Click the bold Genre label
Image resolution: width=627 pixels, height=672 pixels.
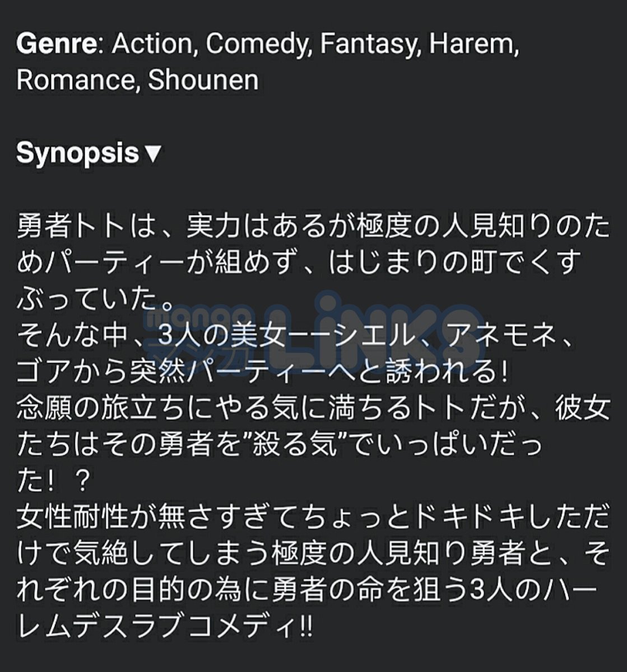click(x=56, y=43)
